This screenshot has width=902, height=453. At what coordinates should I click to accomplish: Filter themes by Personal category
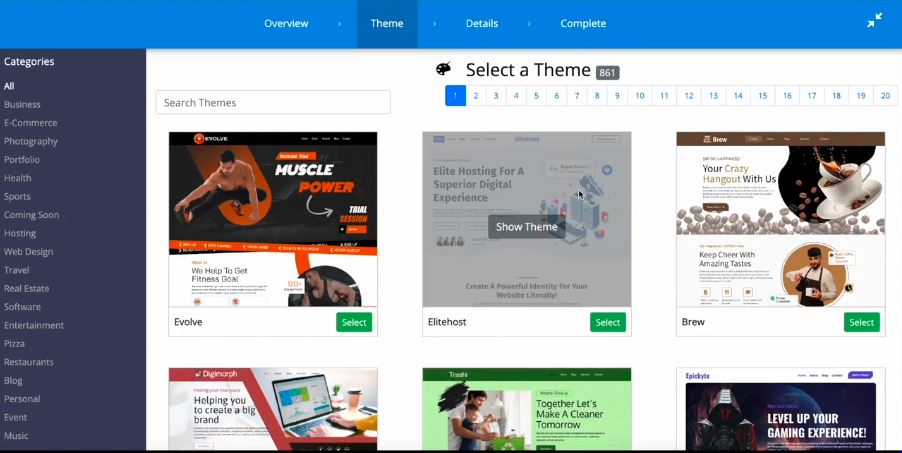[22, 399]
